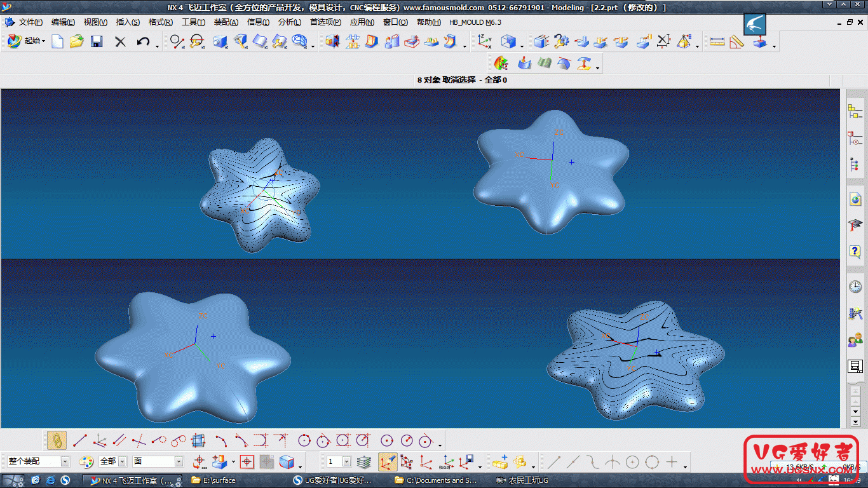Open the Assembly Navigator sidebar tab
Viewport: 868px width, 488px height.
coord(855,112)
